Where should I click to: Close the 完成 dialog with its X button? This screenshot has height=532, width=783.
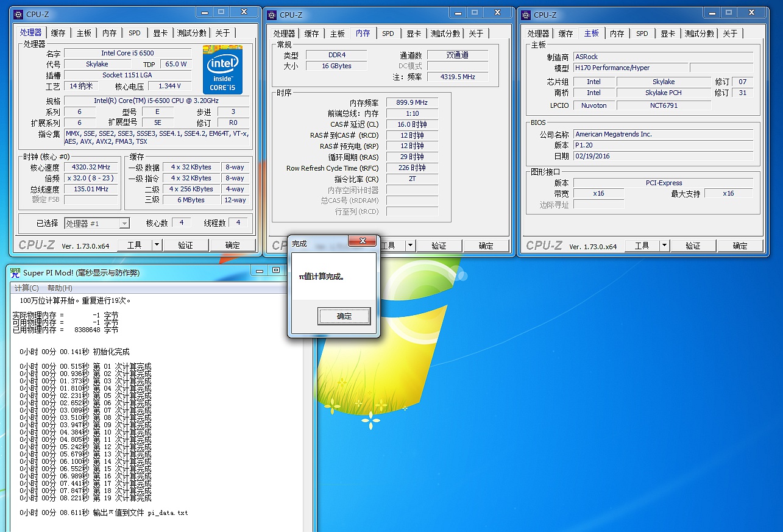(363, 241)
